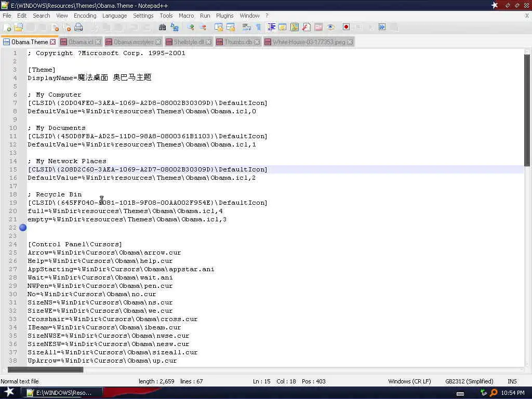Viewport: 532px width, 399px height.
Task: Open a file using the folder icon
Action: 19,28
